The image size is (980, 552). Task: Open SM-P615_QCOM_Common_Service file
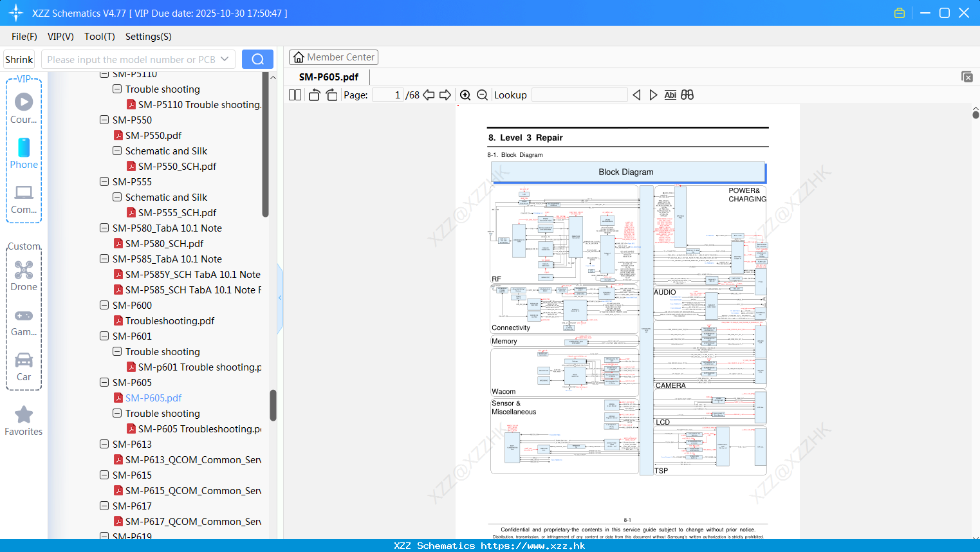point(187,490)
